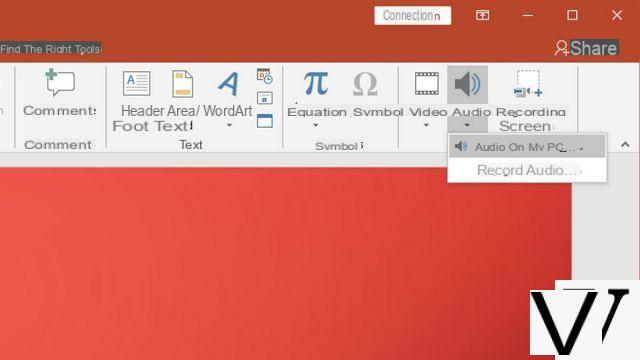The width and height of the screenshot is (640, 360).
Task: Choose Record Audio menu item
Action: (527, 170)
